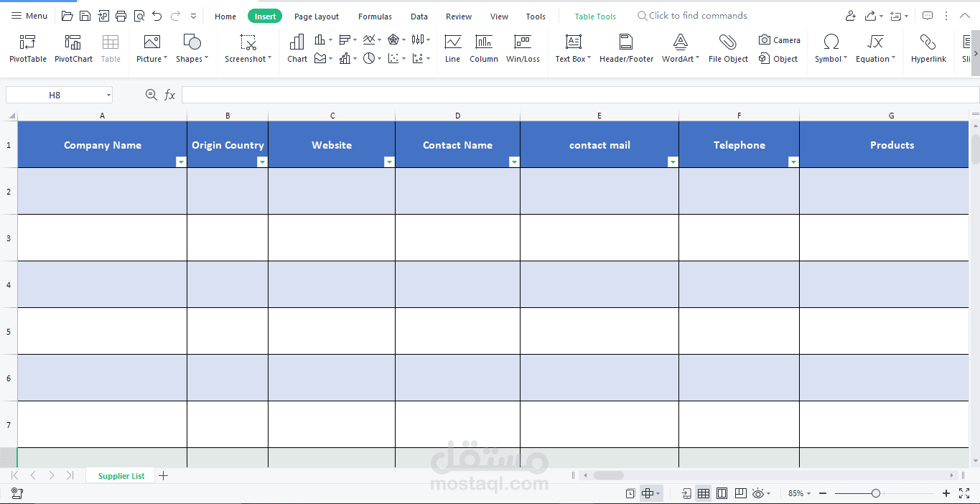Insert a Text Box
980x504 pixels.
(x=573, y=49)
